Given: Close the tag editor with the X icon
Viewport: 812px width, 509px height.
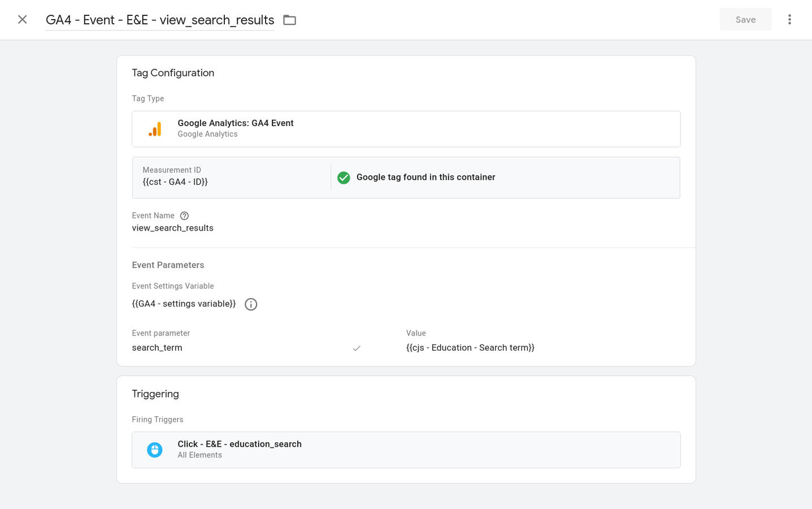Looking at the screenshot, I should coord(23,20).
